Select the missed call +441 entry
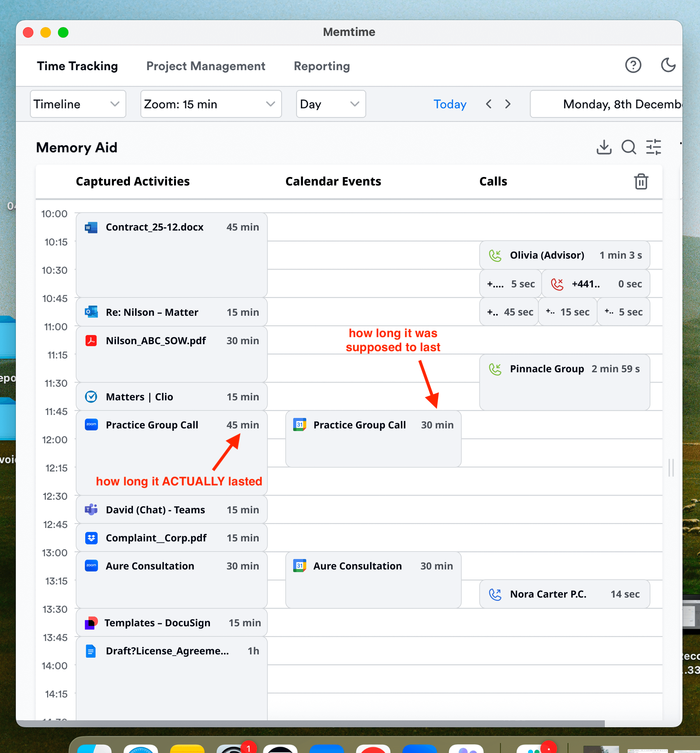 tap(596, 284)
